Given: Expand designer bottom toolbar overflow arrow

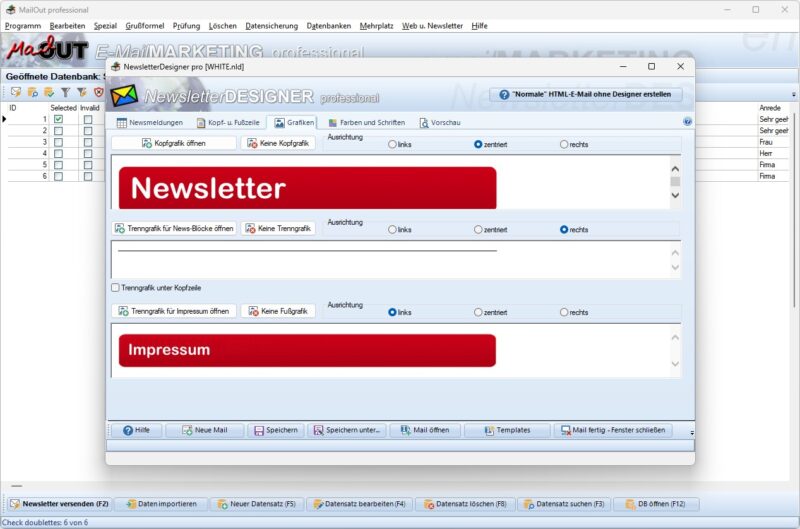Looking at the screenshot, I should pos(692,433).
